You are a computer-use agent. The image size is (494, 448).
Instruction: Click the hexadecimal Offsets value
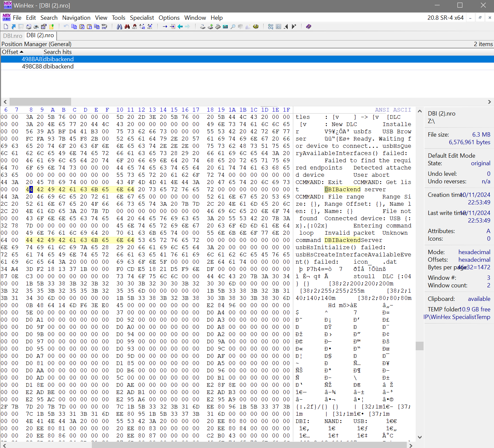click(x=474, y=260)
